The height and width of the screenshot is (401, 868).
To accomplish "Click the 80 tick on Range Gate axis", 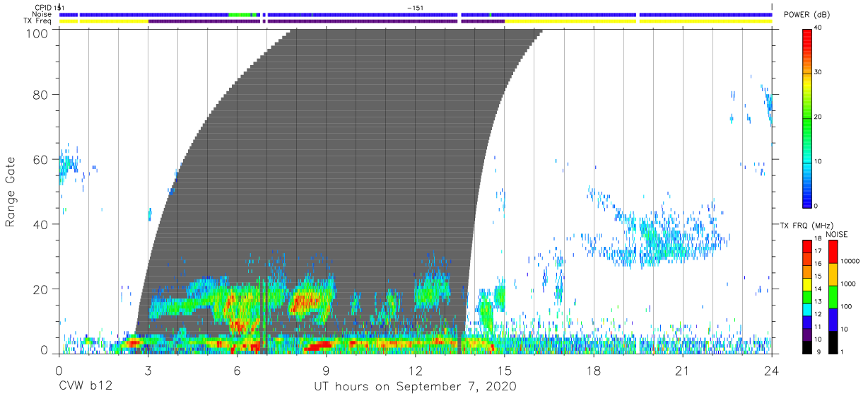I will click(x=42, y=95).
